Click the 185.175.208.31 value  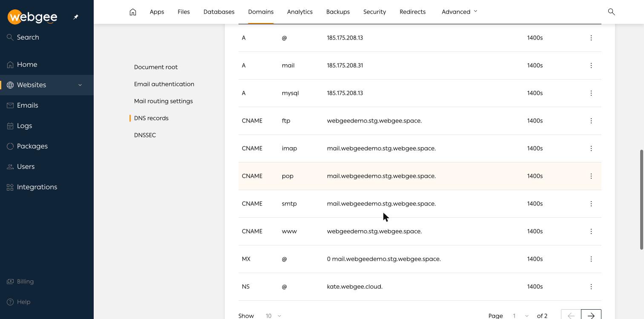point(345,66)
